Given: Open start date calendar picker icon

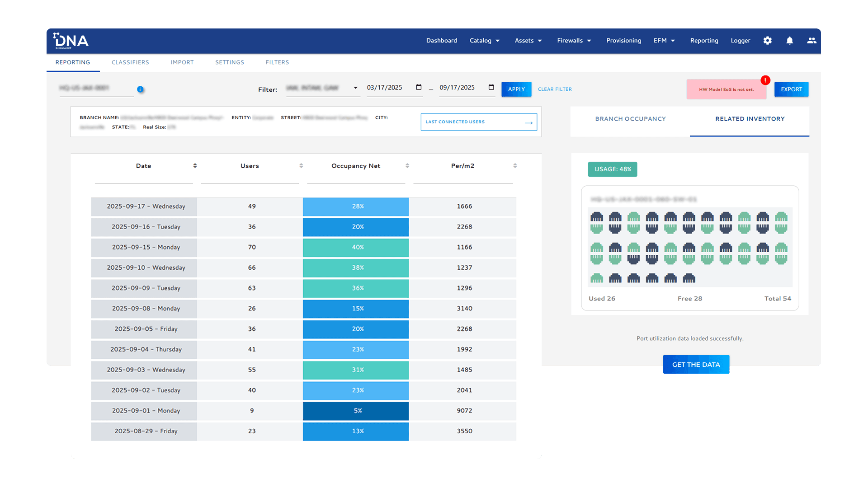Looking at the screenshot, I should tap(419, 87).
